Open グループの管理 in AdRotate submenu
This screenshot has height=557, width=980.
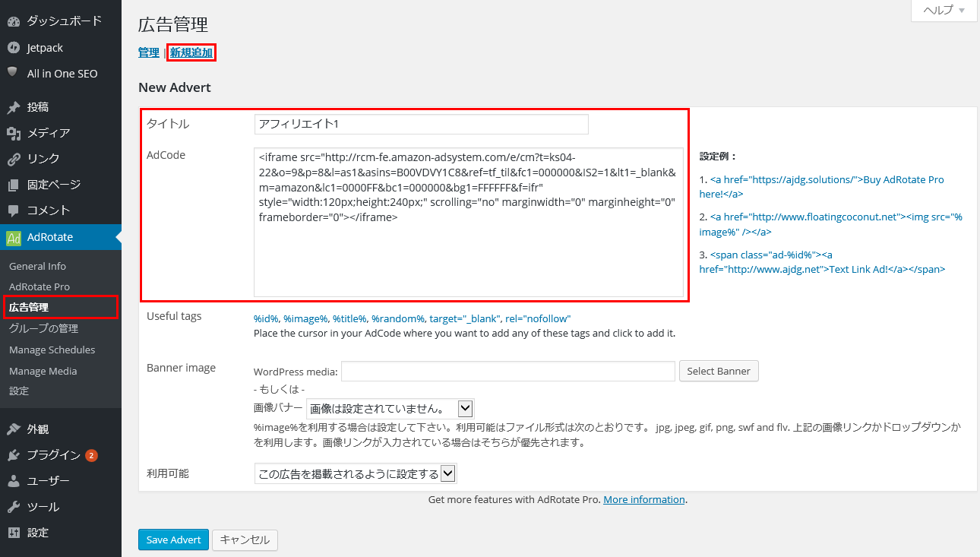43,329
